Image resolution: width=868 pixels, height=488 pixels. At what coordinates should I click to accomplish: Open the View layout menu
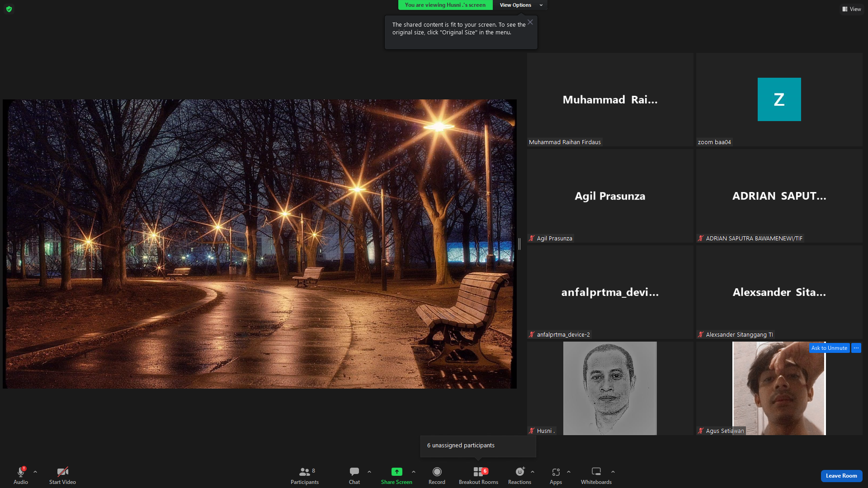(852, 9)
